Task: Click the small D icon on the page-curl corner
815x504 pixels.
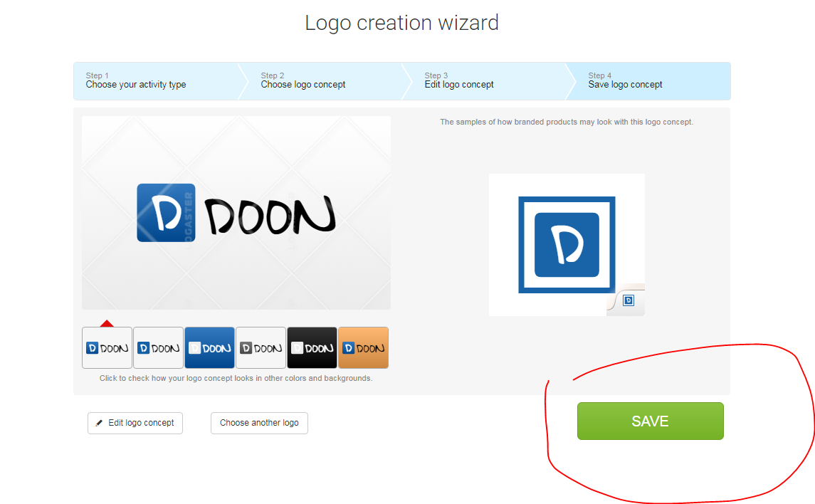Action: 629,300
